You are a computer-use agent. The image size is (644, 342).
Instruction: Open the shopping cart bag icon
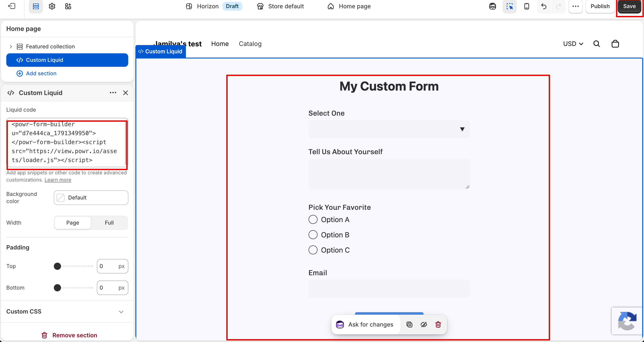(x=615, y=44)
